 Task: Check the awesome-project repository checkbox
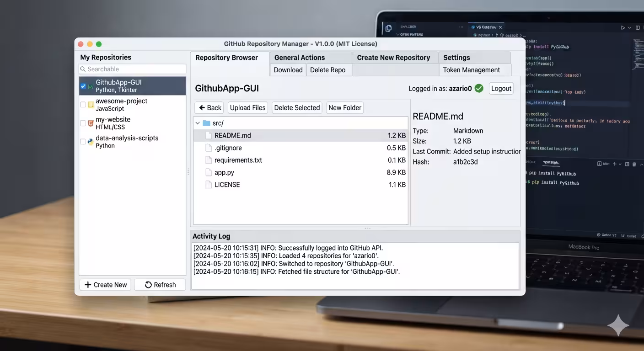[x=83, y=105]
